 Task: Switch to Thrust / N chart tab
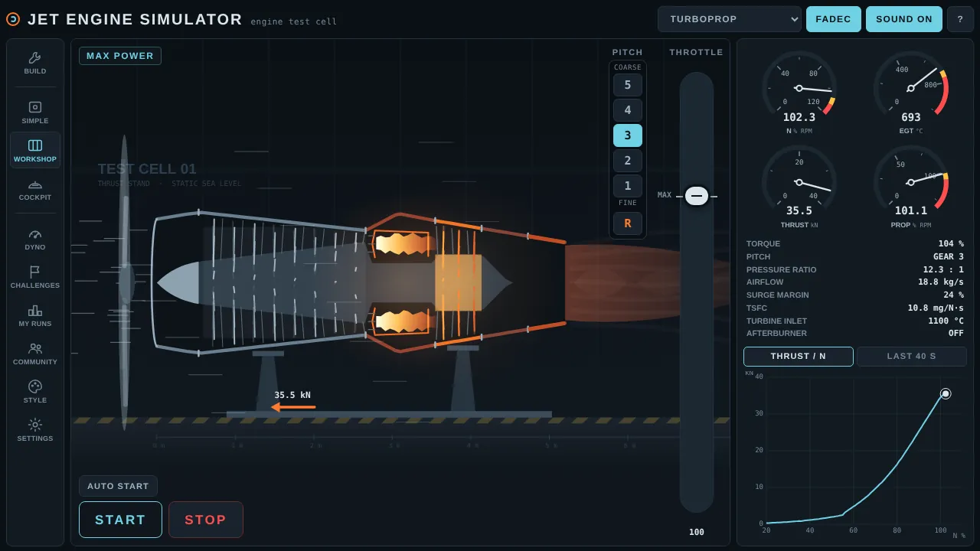[x=799, y=357]
